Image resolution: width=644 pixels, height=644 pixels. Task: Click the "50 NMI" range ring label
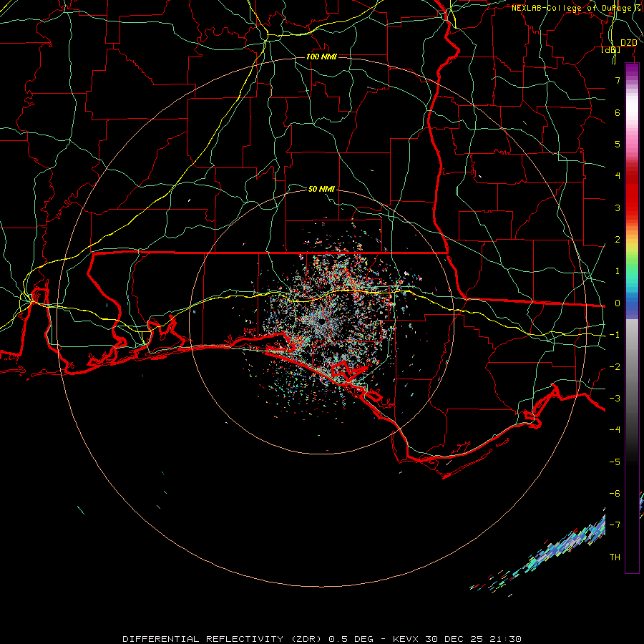coord(321,189)
